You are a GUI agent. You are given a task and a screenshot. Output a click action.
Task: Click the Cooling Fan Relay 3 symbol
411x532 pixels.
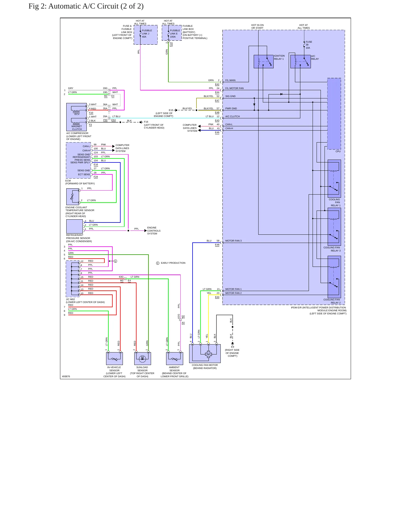click(x=334, y=227)
